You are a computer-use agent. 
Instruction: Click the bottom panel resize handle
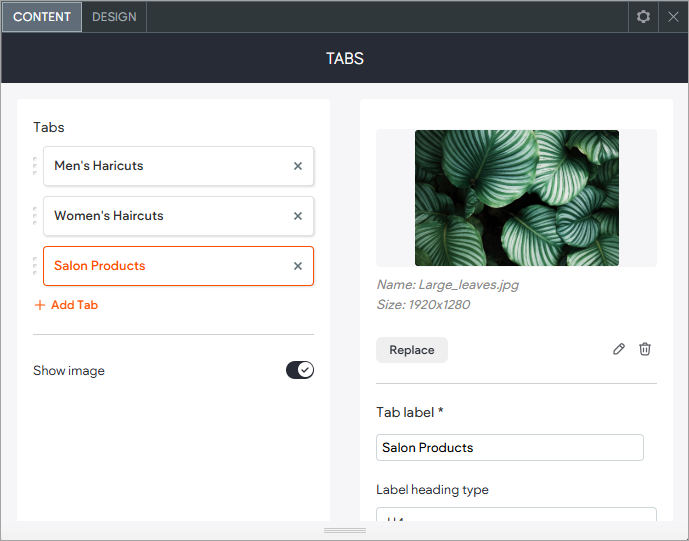click(344, 530)
